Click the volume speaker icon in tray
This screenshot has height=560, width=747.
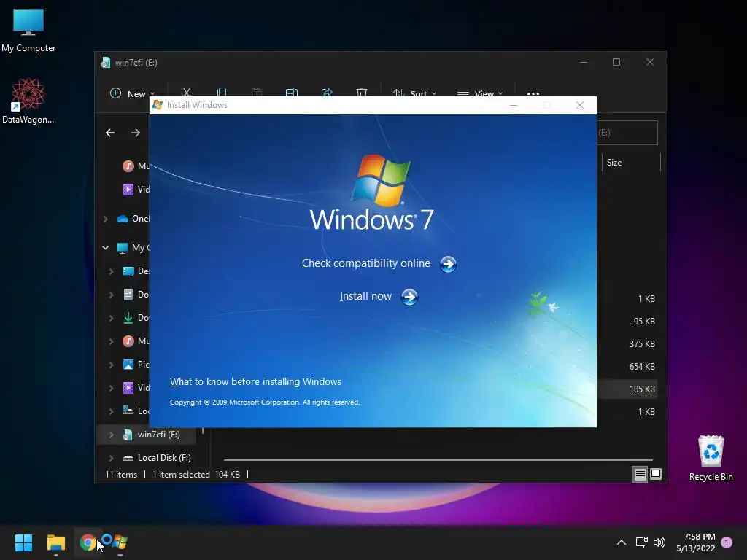tap(659, 542)
